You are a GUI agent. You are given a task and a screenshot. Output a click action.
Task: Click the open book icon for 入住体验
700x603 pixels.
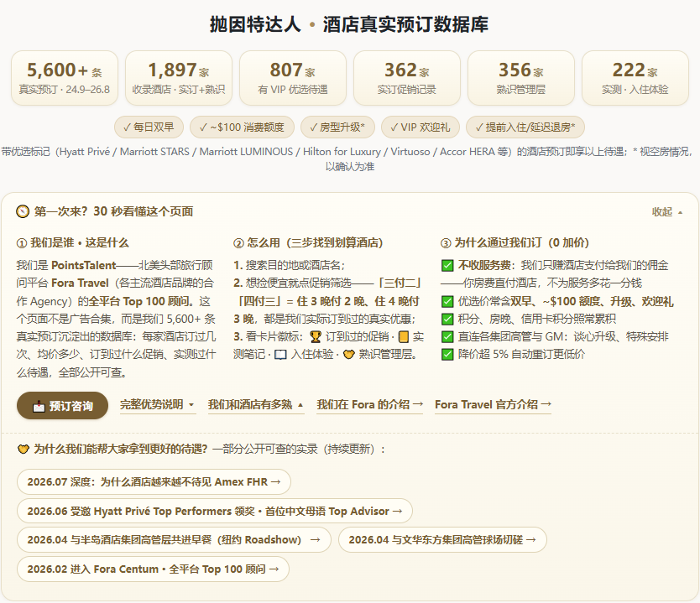pos(280,355)
